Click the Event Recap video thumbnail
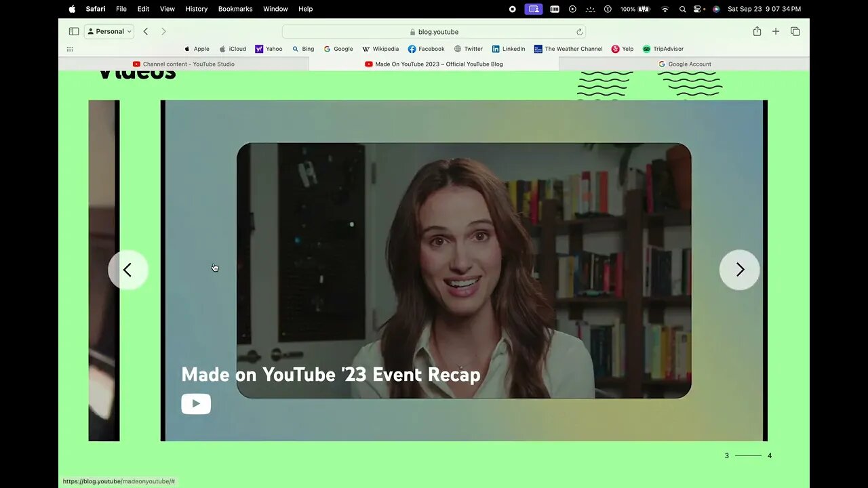Viewport: 868px width, 488px height. point(464,270)
